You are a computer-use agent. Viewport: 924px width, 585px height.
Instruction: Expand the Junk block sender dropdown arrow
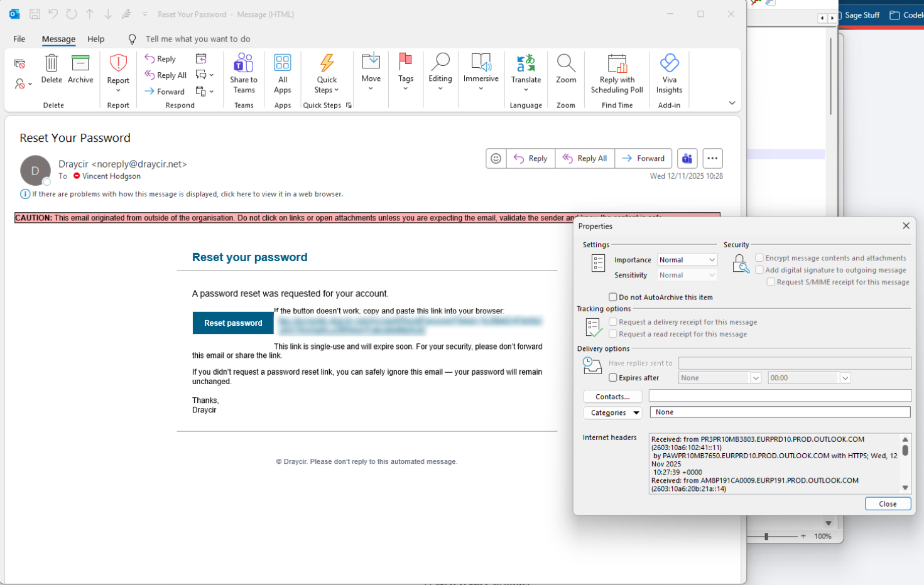pyautogui.click(x=30, y=84)
